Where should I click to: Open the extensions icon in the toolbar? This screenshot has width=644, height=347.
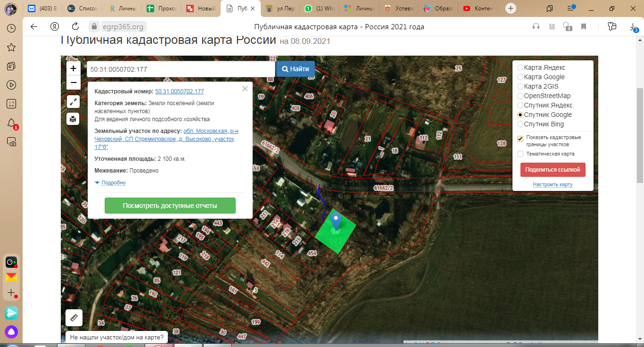coord(612,26)
